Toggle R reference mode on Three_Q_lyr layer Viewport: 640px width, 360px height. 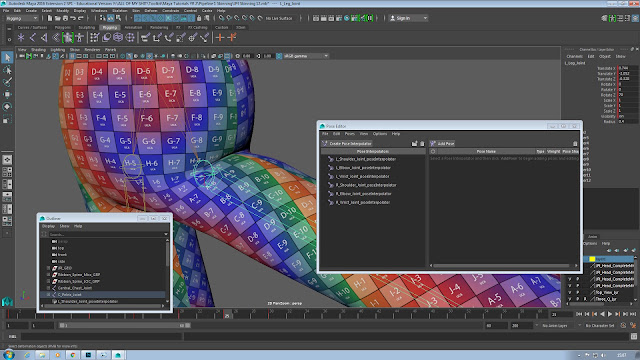click(x=585, y=299)
